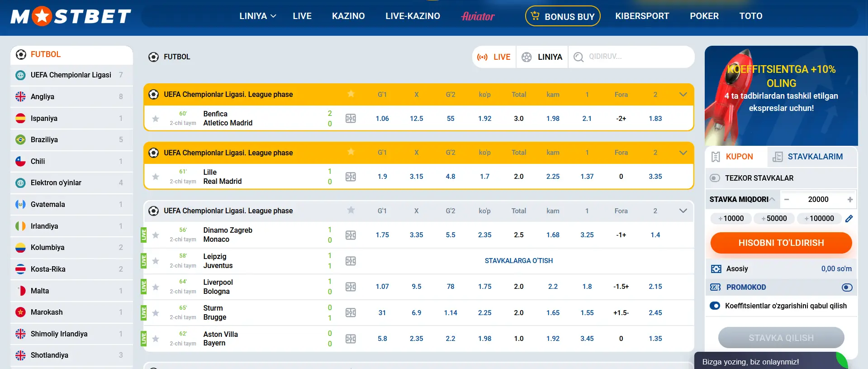Add +100000 to stake

819,219
